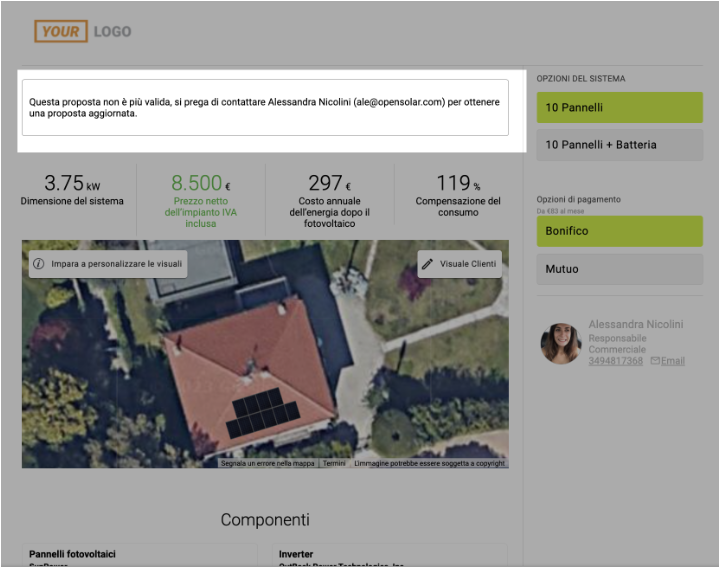Click Compensazione del consumo label
Viewport: 722px width, 572px height.
(459, 207)
